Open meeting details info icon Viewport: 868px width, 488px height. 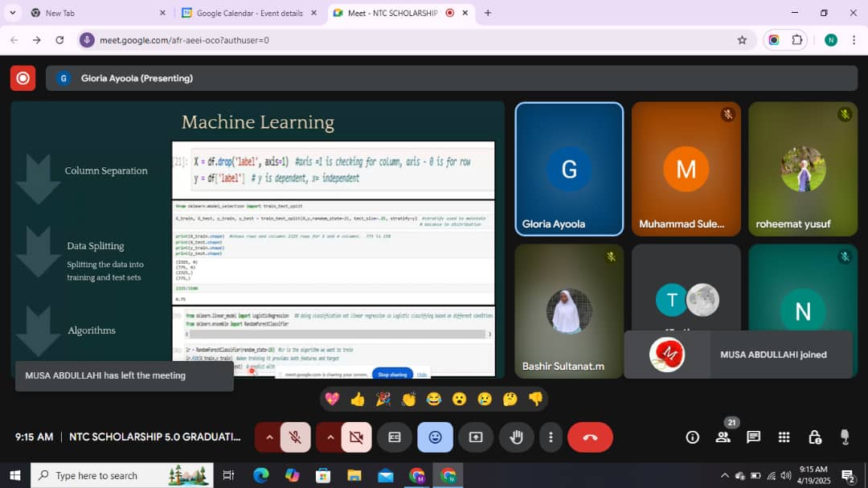(x=692, y=437)
